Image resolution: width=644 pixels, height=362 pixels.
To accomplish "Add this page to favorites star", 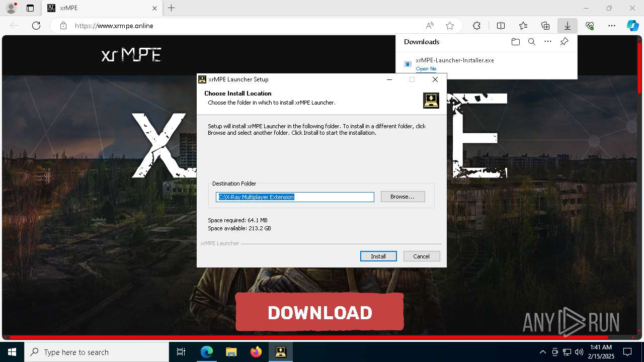I will [450, 26].
